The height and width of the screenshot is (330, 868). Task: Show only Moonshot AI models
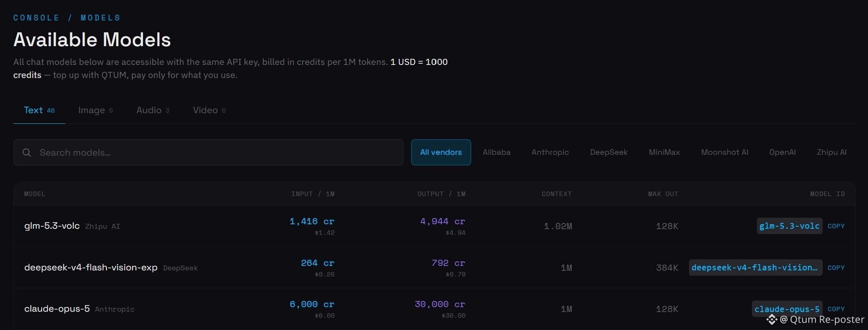click(x=725, y=152)
